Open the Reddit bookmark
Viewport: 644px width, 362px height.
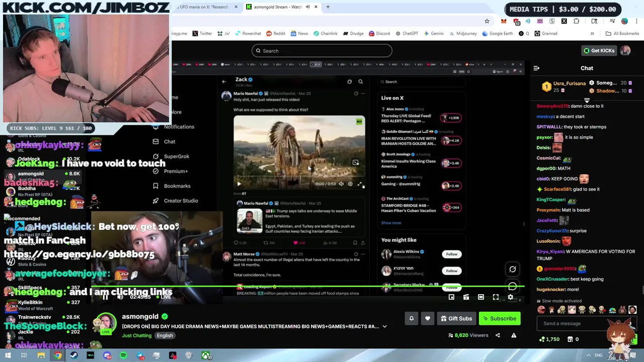[276, 34]
